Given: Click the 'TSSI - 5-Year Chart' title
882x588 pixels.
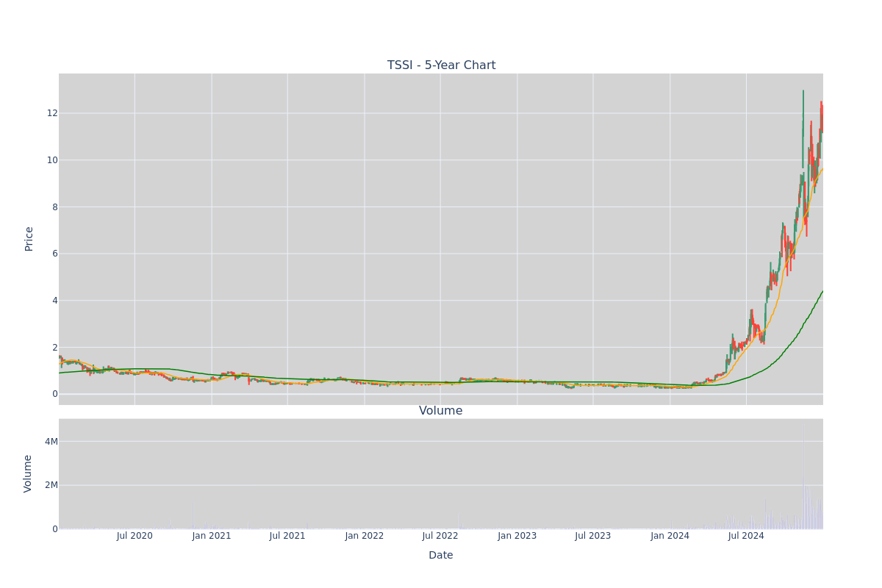Looking at the screenshot, I should pos(441,65).
